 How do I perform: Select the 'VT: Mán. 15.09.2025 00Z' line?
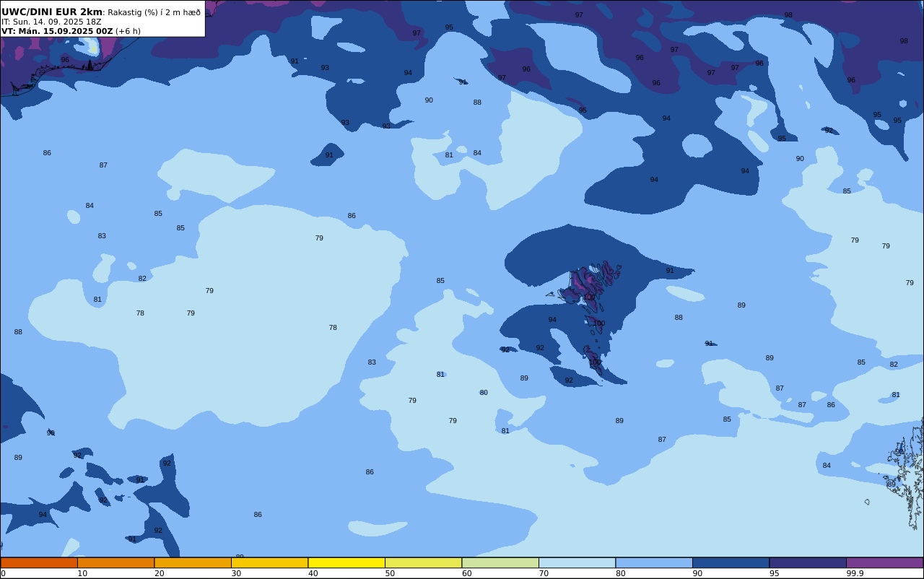click(x=57, y=31)
